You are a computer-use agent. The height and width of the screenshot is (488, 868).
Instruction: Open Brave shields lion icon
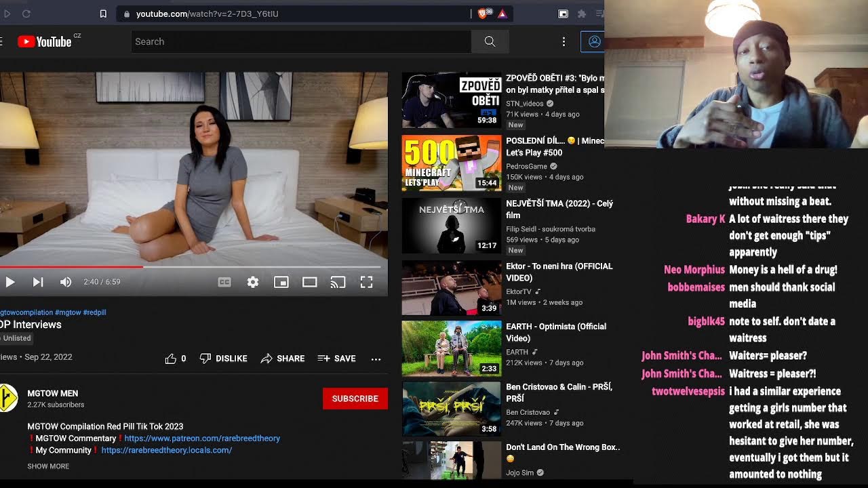coord(484,14)
